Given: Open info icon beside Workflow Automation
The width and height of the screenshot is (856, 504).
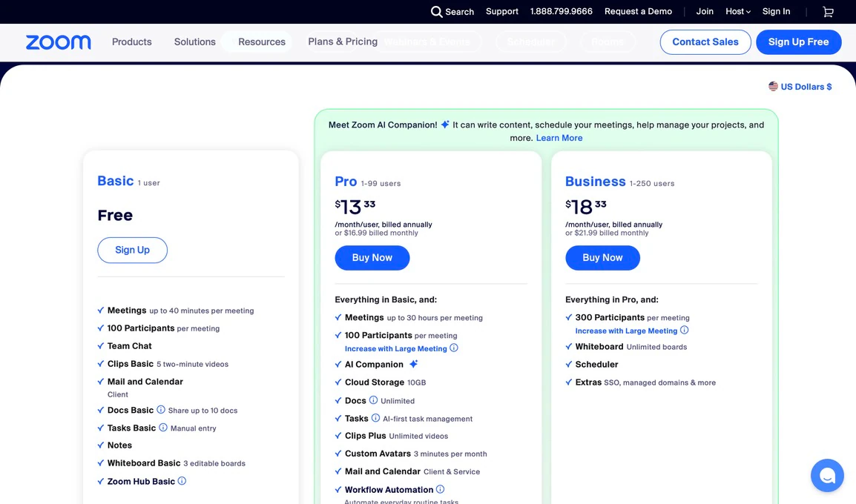Looking at the screenshot, I should click(440, 489).
